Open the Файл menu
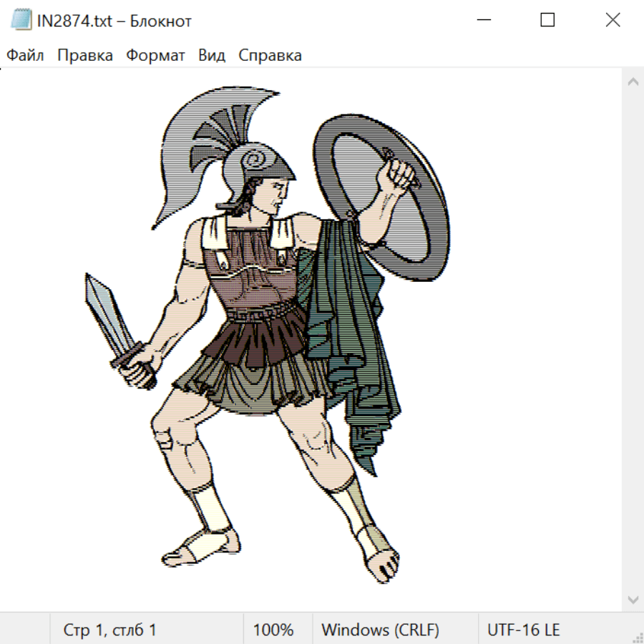Screen dimensions: 644x644 click(26, 56)
